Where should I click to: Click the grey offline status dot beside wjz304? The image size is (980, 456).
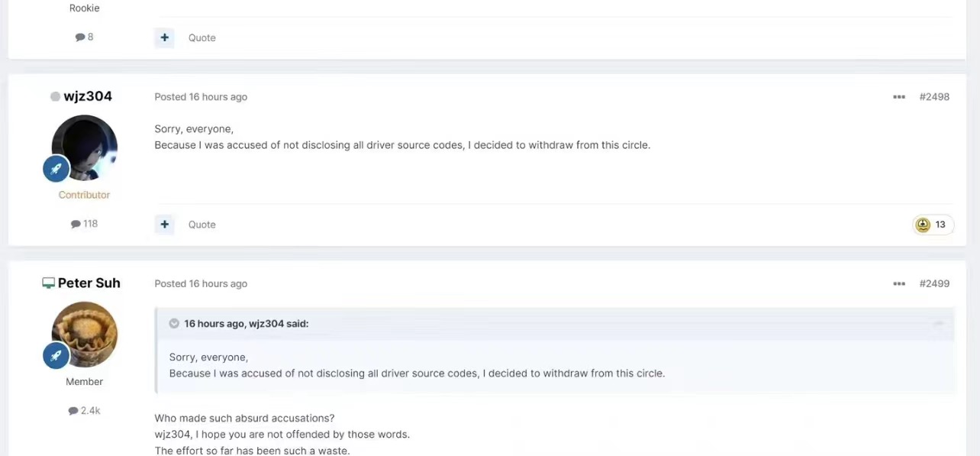click(x=55, y=96)
